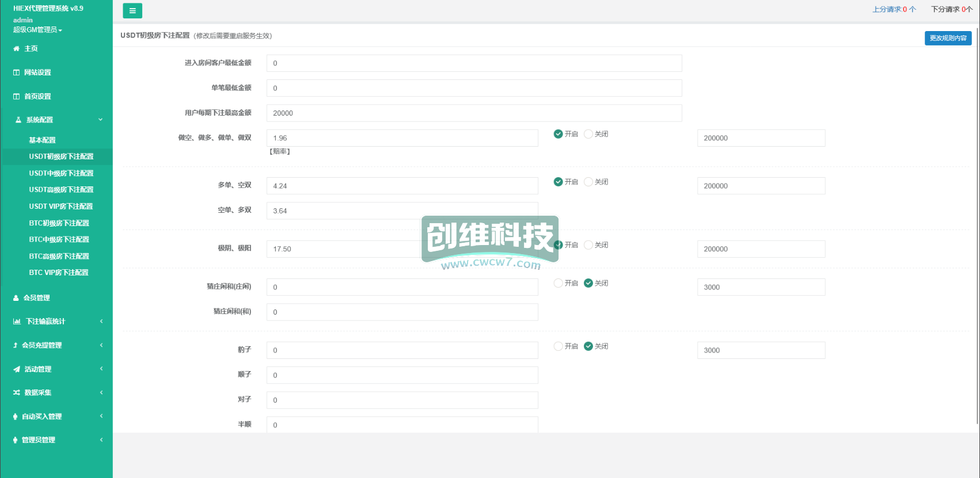Expand the 会员充提管理 submenu arrow

(x=101, y=345)
